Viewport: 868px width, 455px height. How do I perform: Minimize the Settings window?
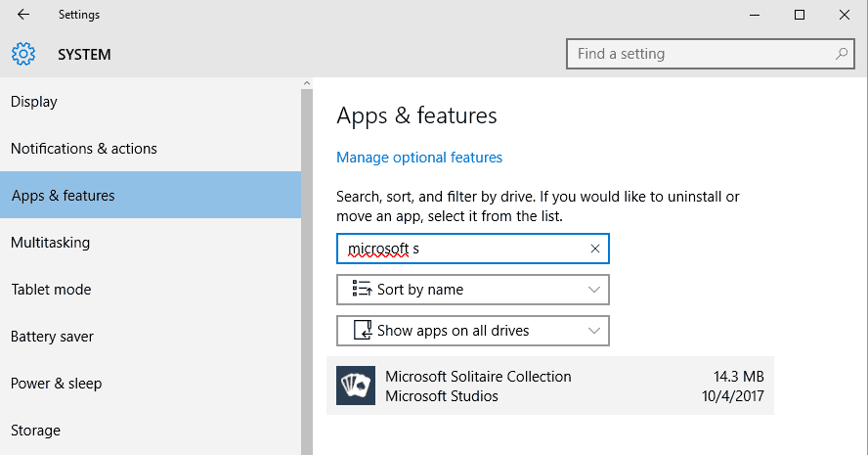pyautogui.click(x=755, y=15)
